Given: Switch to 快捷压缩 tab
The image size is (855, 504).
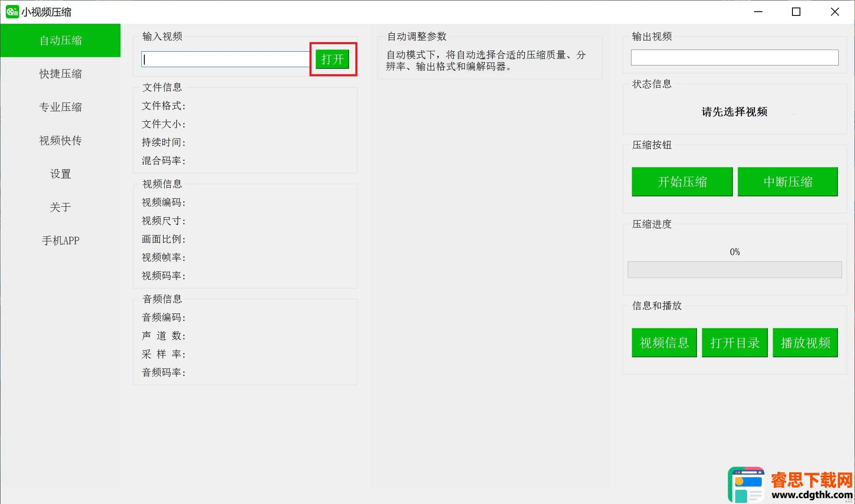Looking at the screenshot, I should pyautogui.click(x=60, y=74).
